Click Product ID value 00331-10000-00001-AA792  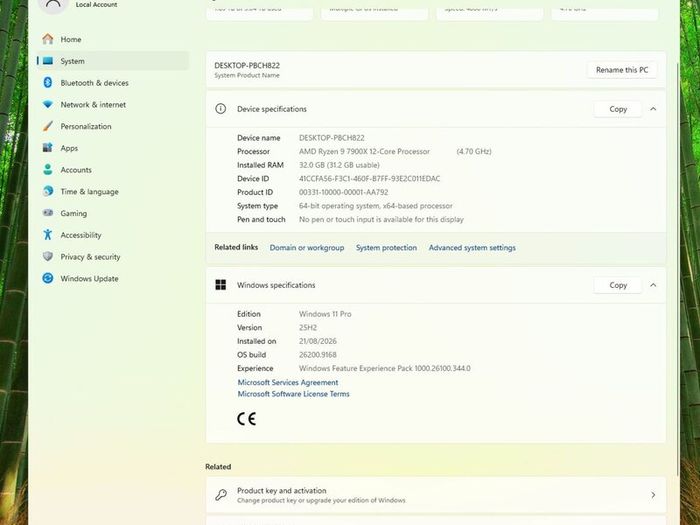(x=344, y=192)
